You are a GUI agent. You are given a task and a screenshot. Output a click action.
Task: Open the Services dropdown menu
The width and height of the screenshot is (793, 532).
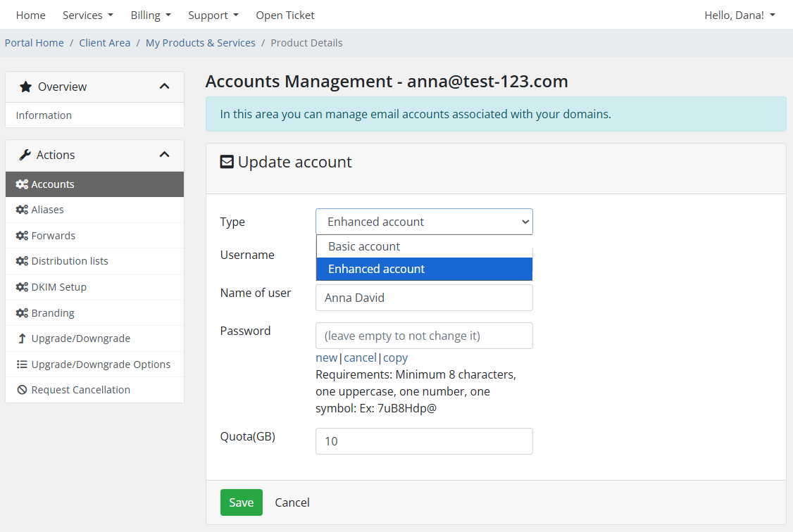click(x=87, y=15)
